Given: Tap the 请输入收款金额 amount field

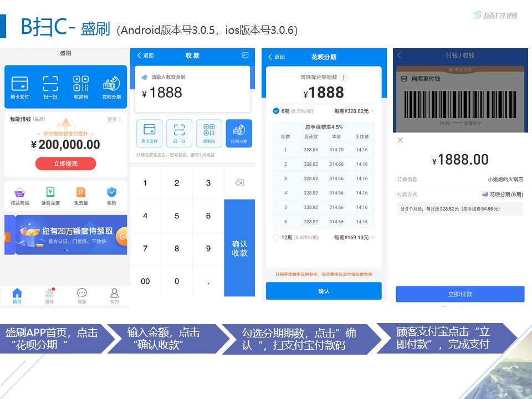Looking at the screenshot, I should click(192, 89).
